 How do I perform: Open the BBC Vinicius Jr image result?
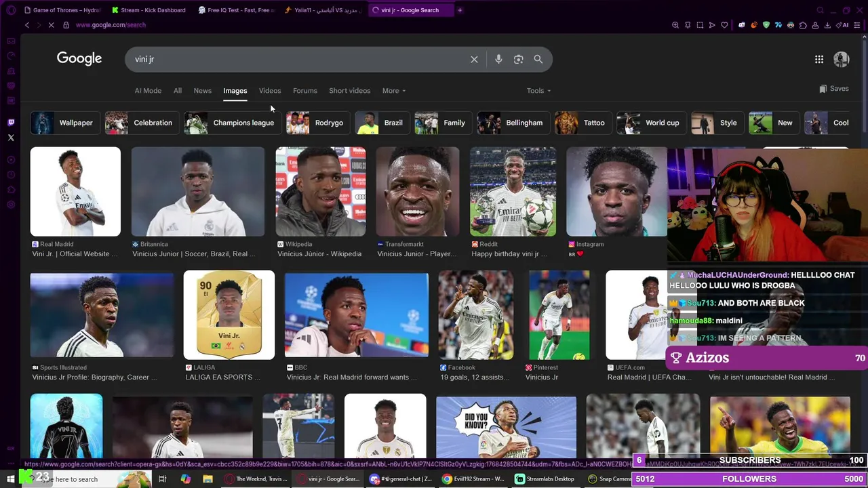(357, 315)
